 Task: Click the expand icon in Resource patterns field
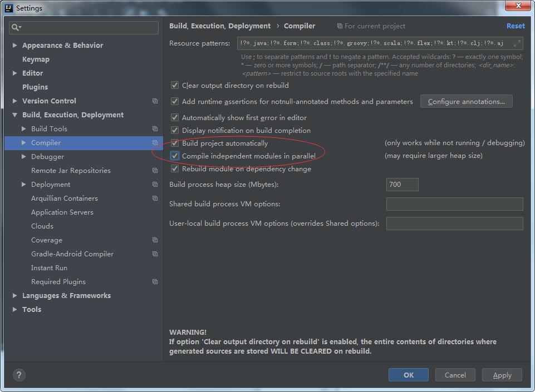(x=517, y=43)
